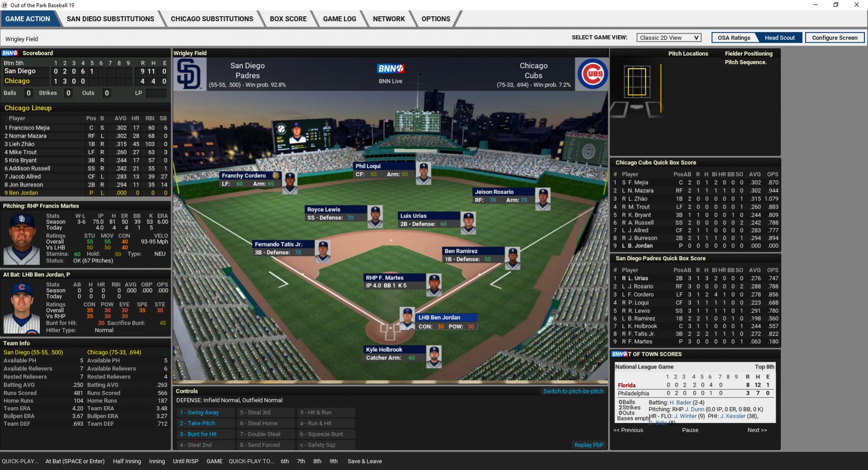Open the Box Score tab
The height and width of the screenshot is (470, 868).
288,19
